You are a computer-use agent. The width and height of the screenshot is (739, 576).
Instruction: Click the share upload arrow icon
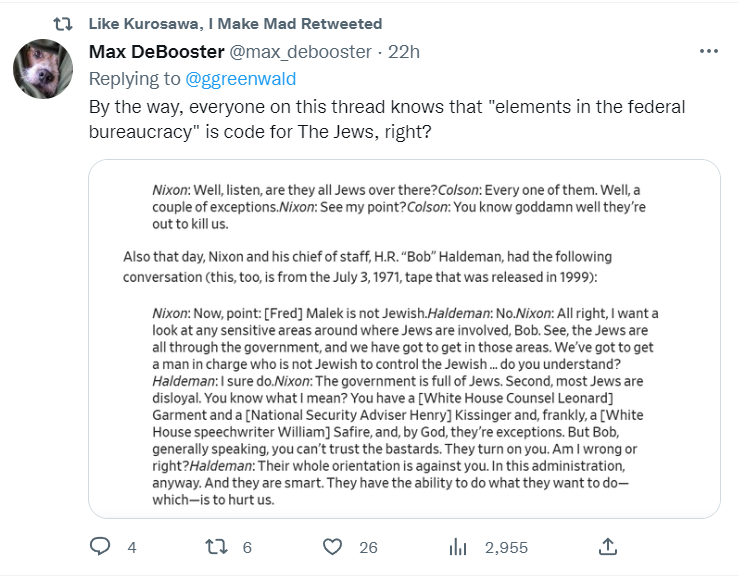point(607,547)
